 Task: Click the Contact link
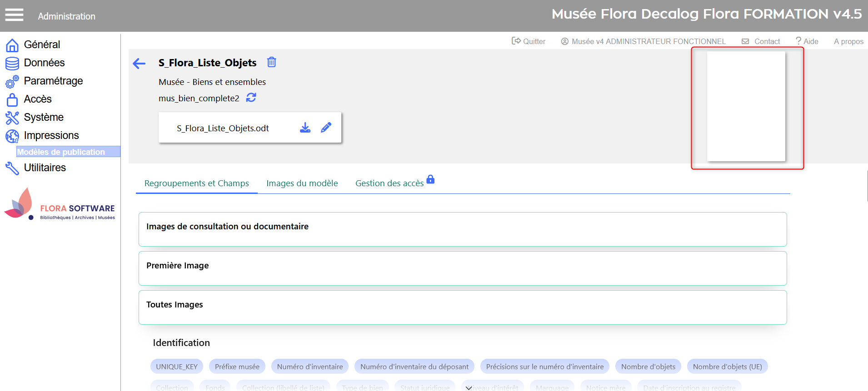(761, 41)
